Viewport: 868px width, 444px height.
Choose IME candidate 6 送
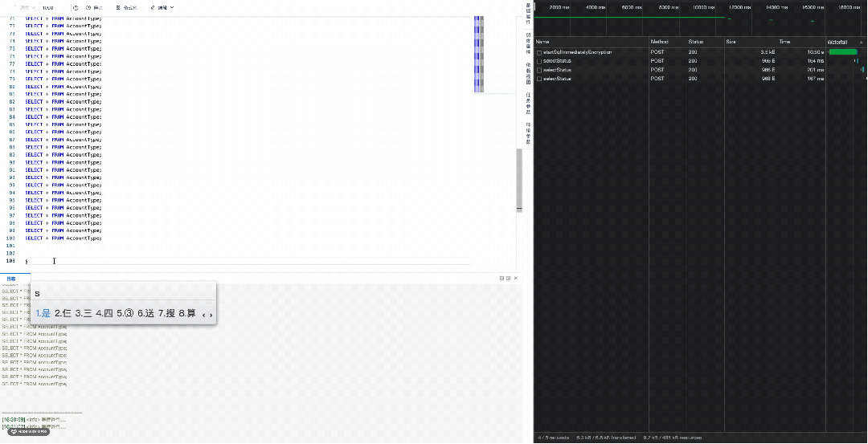[x=145, y=313]
